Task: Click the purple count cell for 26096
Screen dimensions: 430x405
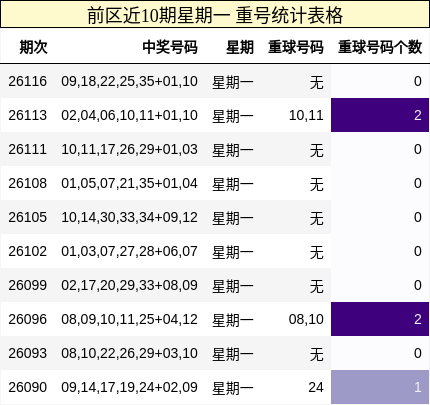Action: (x=380, y=319)
